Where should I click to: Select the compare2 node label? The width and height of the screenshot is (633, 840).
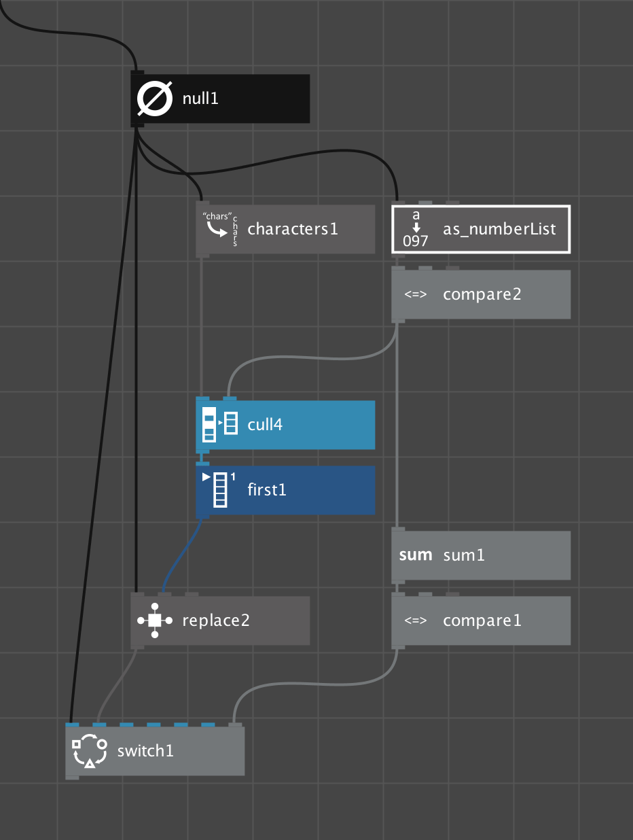[482, 295]
